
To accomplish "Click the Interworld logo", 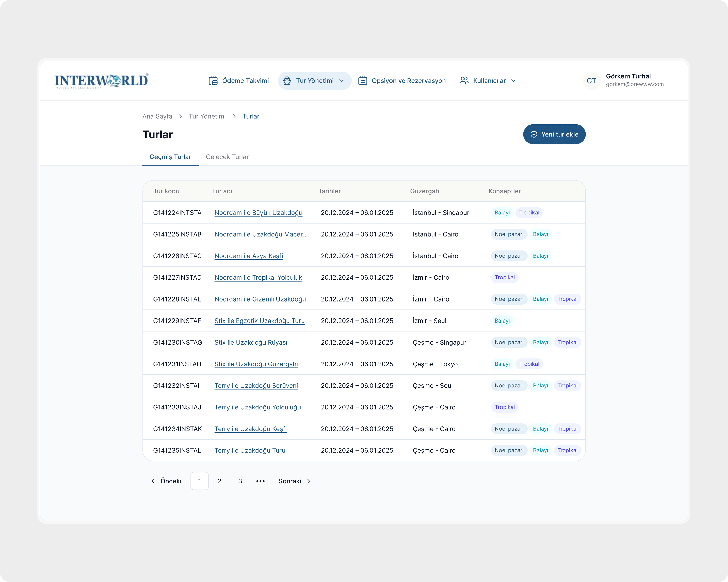I will click(101, 81).
